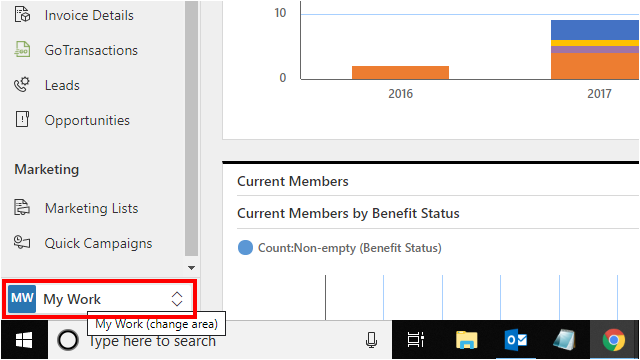Open the Quick Campaigns icon
640x360 pixels.
[x=22, y=242]
